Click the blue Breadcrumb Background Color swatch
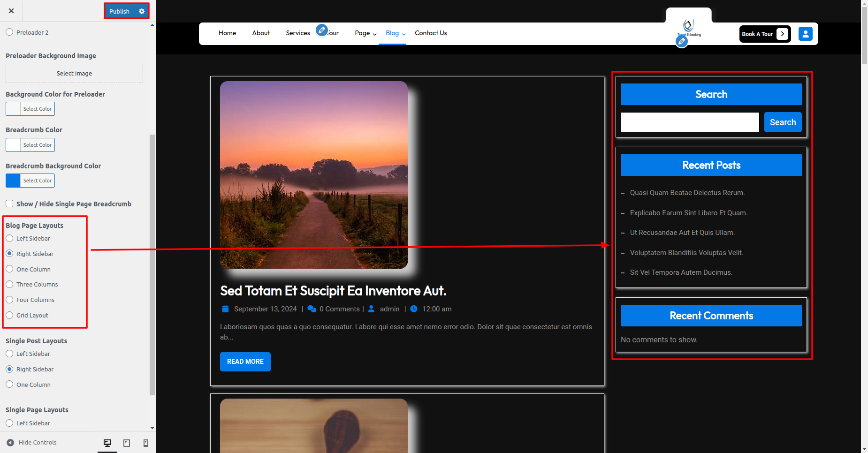The width and height of the screenshot is (868, 453). 13,181
